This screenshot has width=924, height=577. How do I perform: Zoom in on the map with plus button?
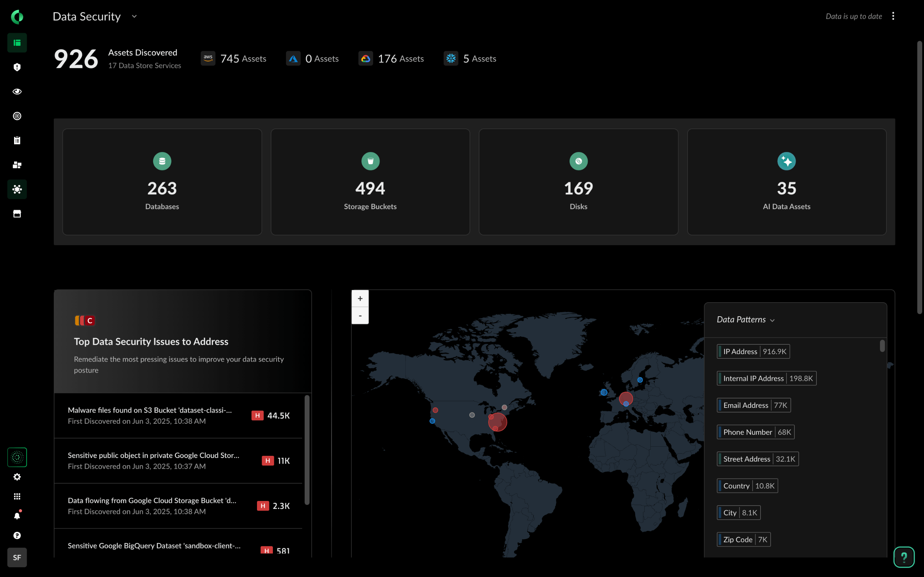point(359,299)
